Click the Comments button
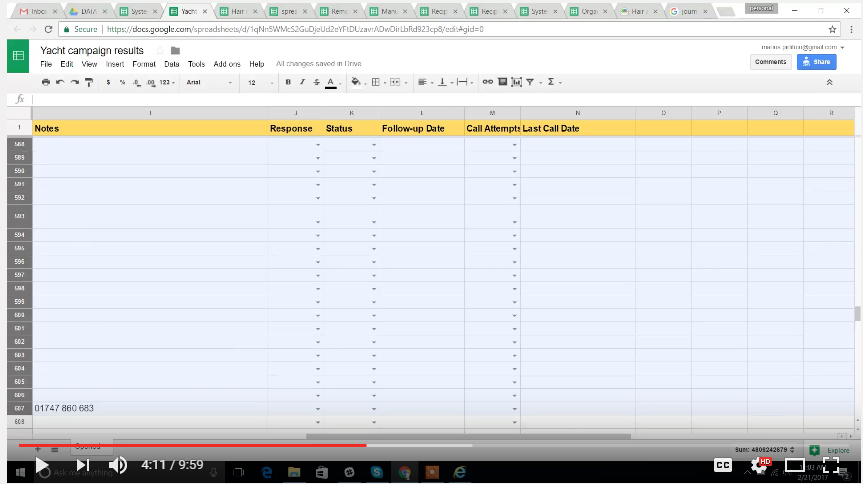The image size is (863, 484). click(x=770, y=62)
